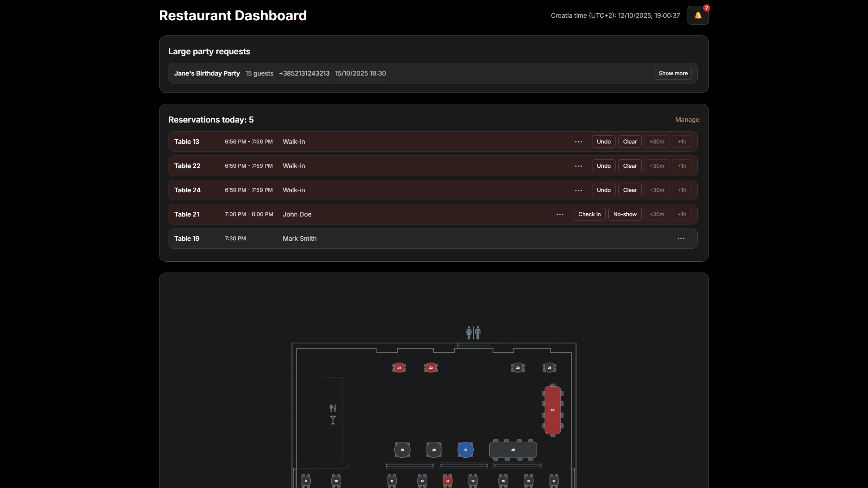Click the restroom icon on floor plan

click(x=473, y=333)
